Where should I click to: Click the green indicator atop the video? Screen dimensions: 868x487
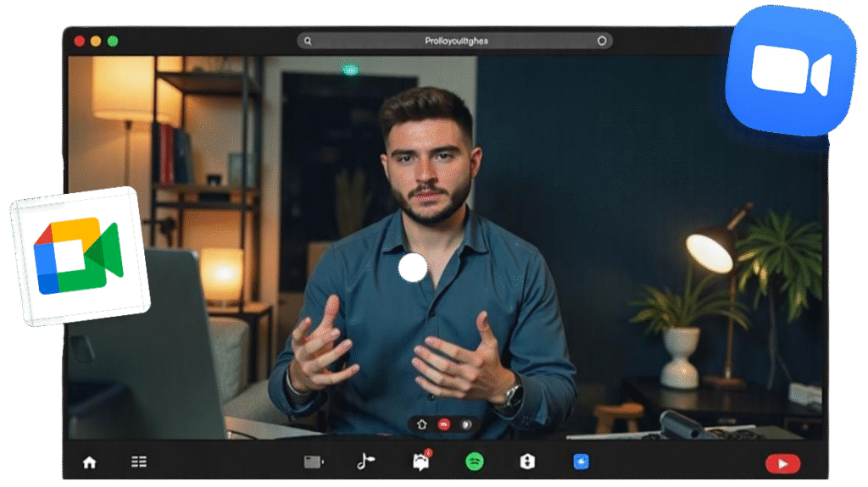click(x=350, y=69)
